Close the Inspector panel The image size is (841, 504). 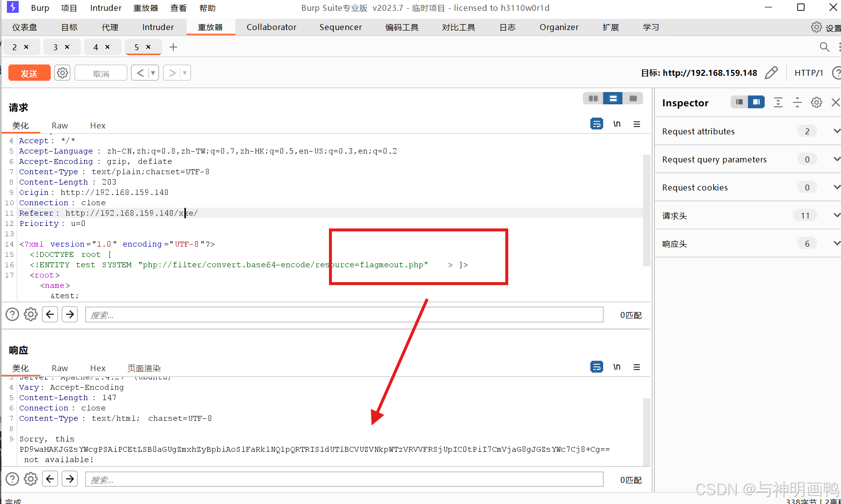[836, 102]
